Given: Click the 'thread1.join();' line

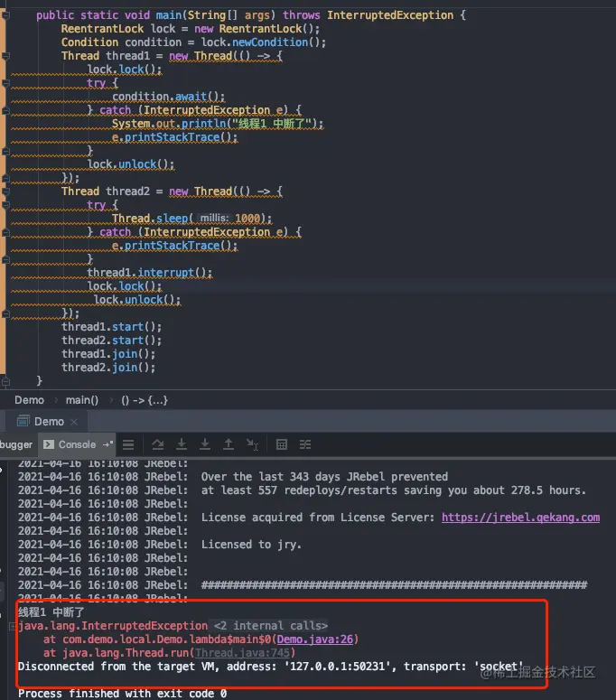Looking at the screenshot, I should [108, 353].
